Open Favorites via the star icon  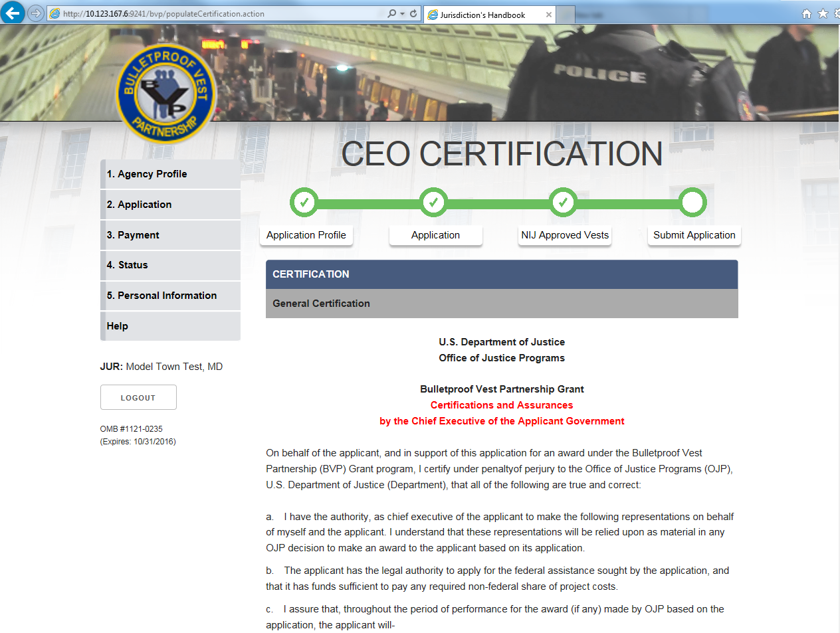(823, 13)
